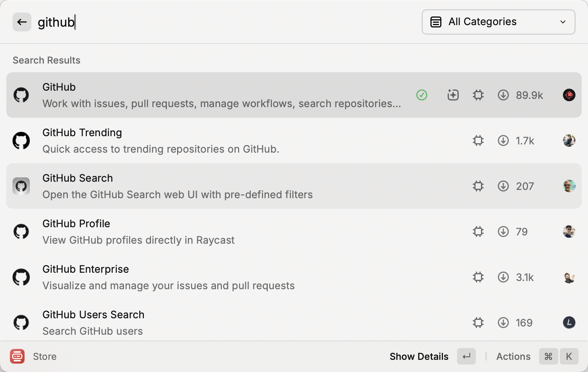This screenshot has height=372, width=588.
Task: Click the back arrow button
Action: click(22, 22)
